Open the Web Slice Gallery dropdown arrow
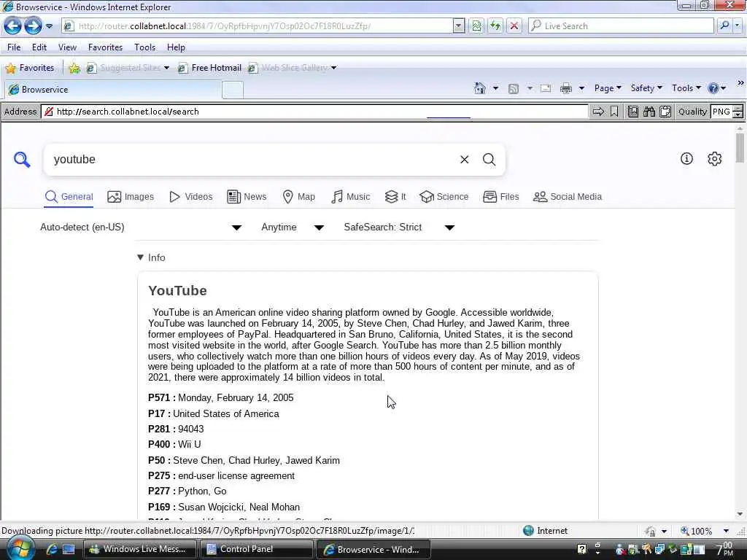 (333, 68)
